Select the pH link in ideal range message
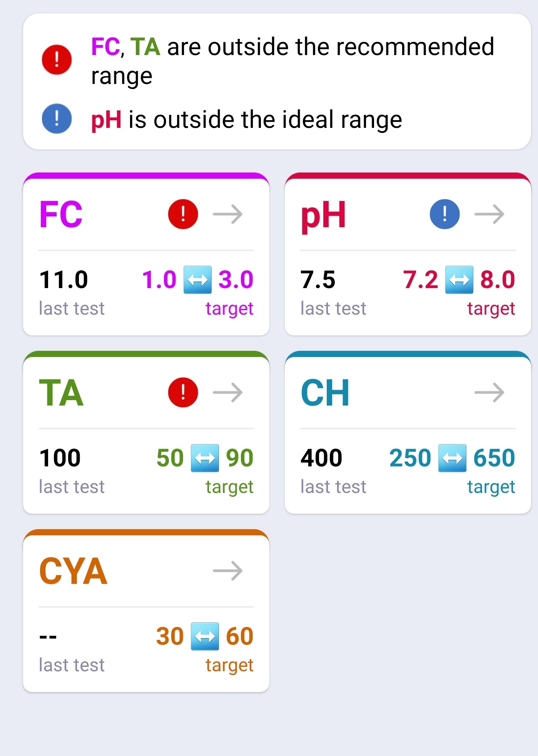The width and height of the screenshot is (538, 756). [x=106, y=120]
